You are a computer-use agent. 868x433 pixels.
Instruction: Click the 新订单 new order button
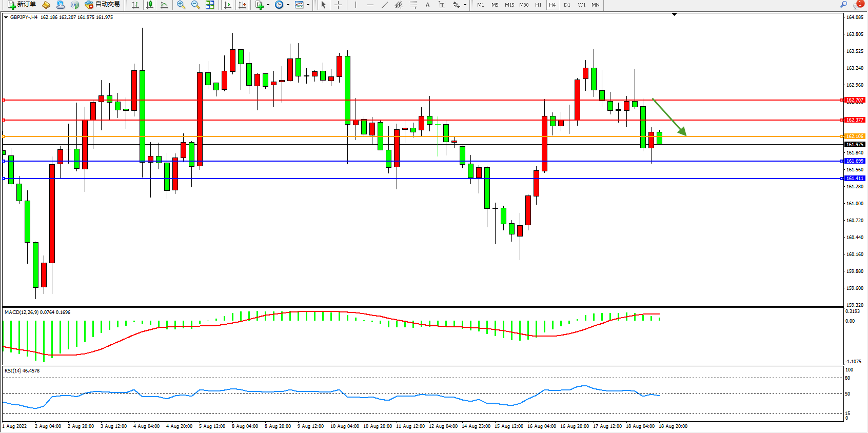click(22, 5)
